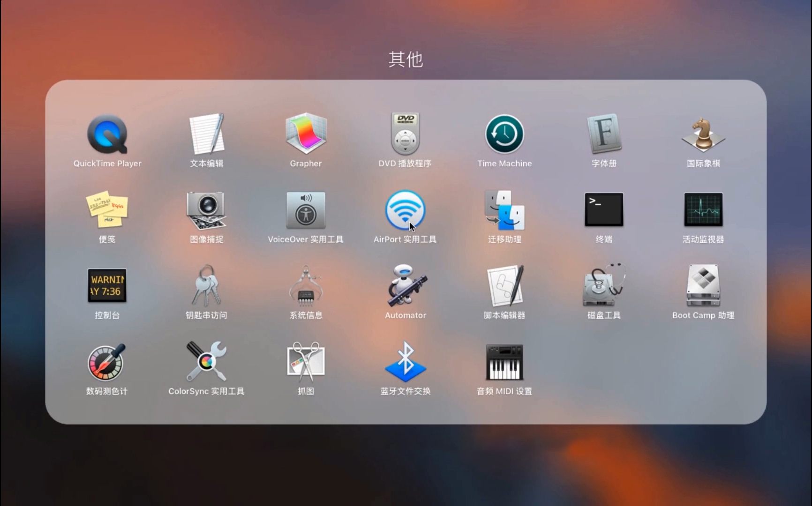Launch 活动监视器 Activity Monitor
Image resolution: width=812 pixels, height=506 pixels.
(703, 210)
